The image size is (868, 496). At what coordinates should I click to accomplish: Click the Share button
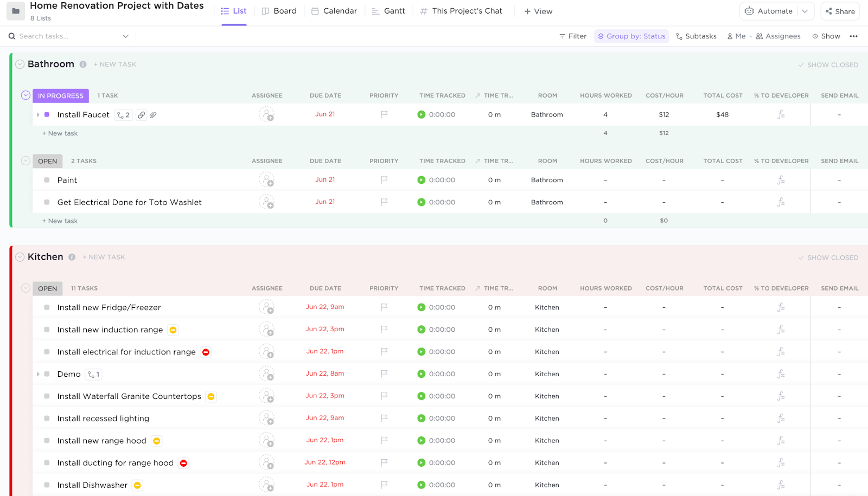pyautogui.click(x=840, y=11)
